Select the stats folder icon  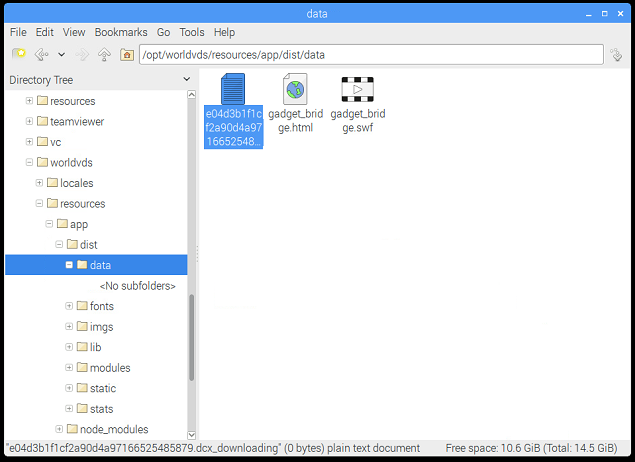(x=82, y=408)
